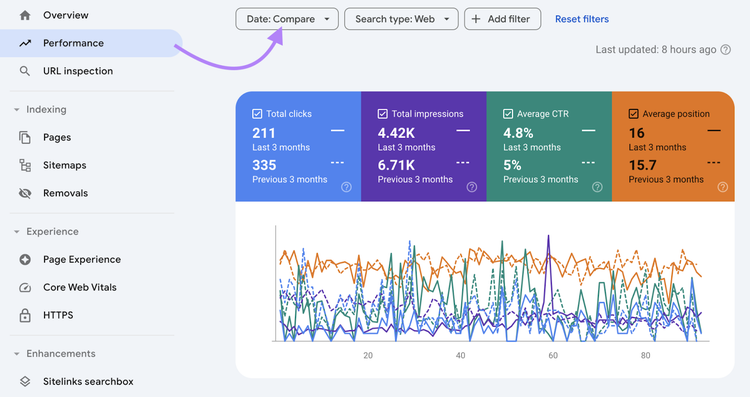Select Performance in the sidebar
The width and height of the screenshot is (750, 397).
click(91, 44)
